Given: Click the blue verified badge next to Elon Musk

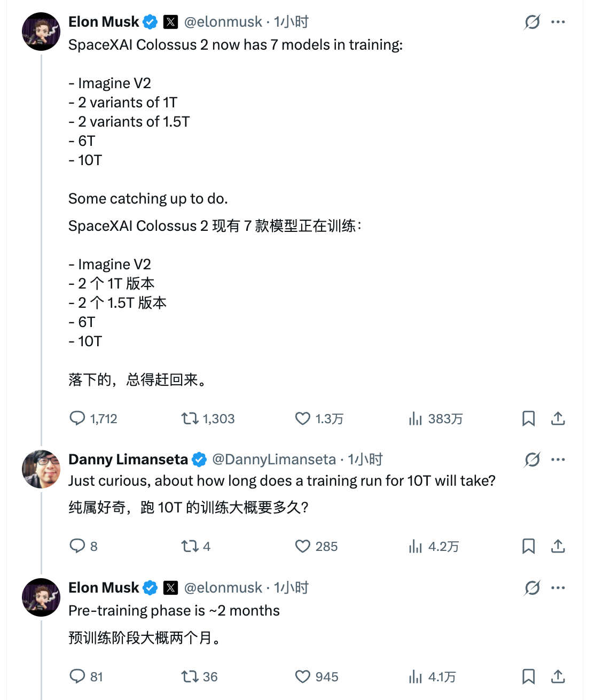Looking at the screenshot, I should click(x=149, y=22).
